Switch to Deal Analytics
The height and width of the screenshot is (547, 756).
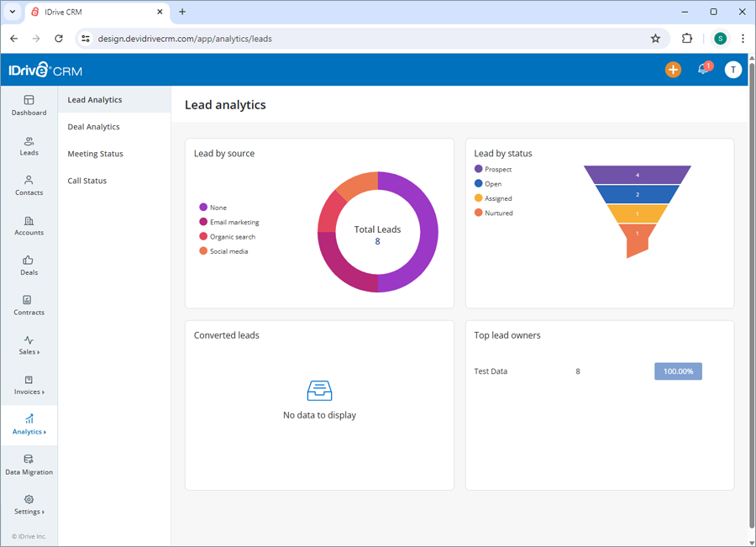(x=93, y=126)
